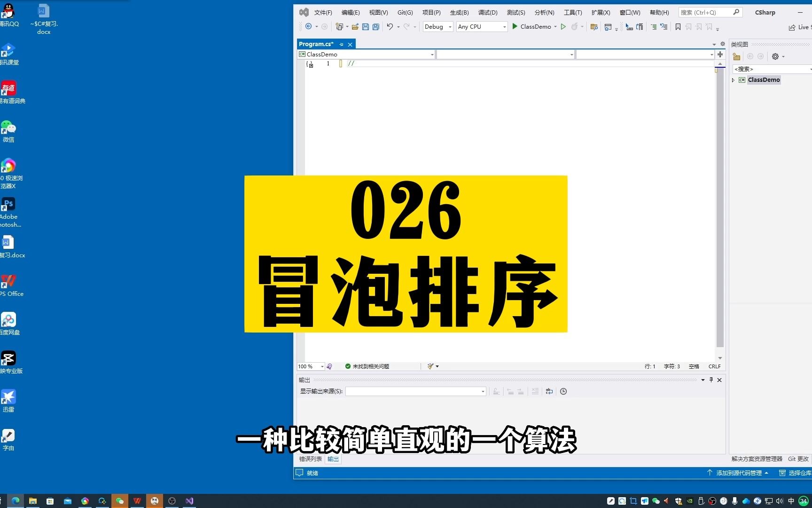Screen dimensions: 812x508
Task: Toggle word wrap in the Output panel
Action: coord(549,391)
